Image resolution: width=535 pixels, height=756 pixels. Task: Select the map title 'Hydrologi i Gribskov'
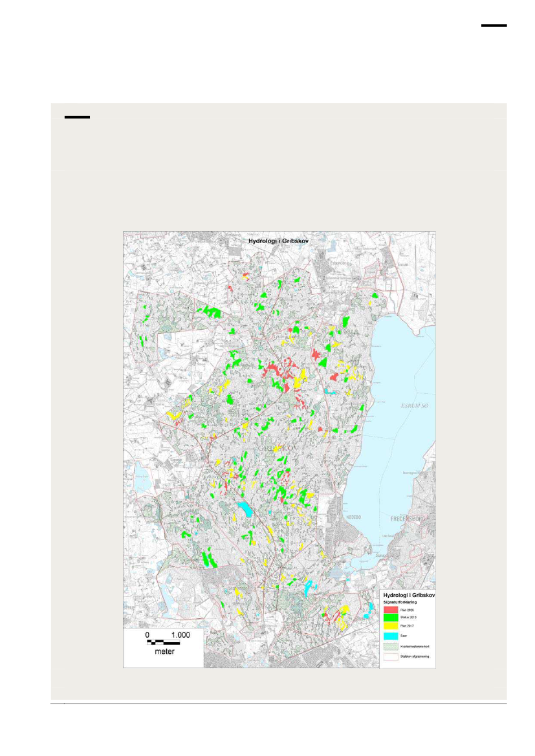click(278, 241)
